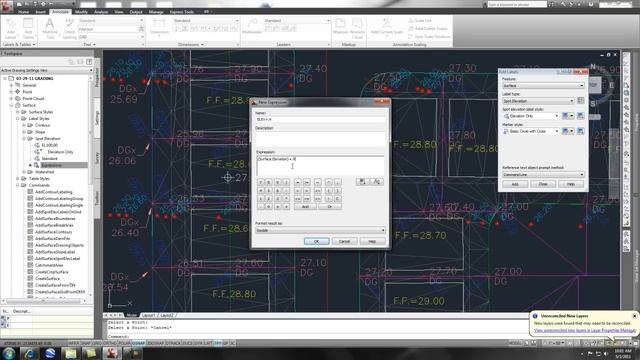Click the Or operator button
The width and height of the screenshot is (640, 360).
tap(330, 207)
